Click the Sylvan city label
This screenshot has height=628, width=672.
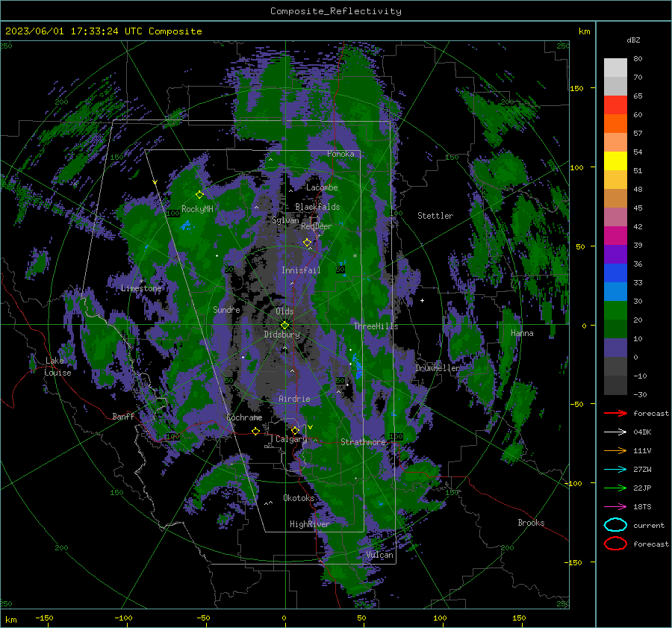(285, 220)
